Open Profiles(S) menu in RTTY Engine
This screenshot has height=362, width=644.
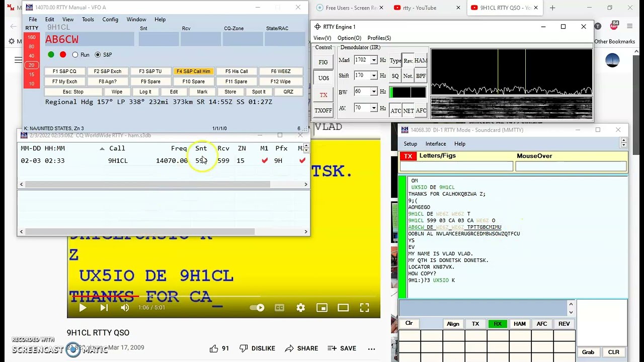point(379,38)
